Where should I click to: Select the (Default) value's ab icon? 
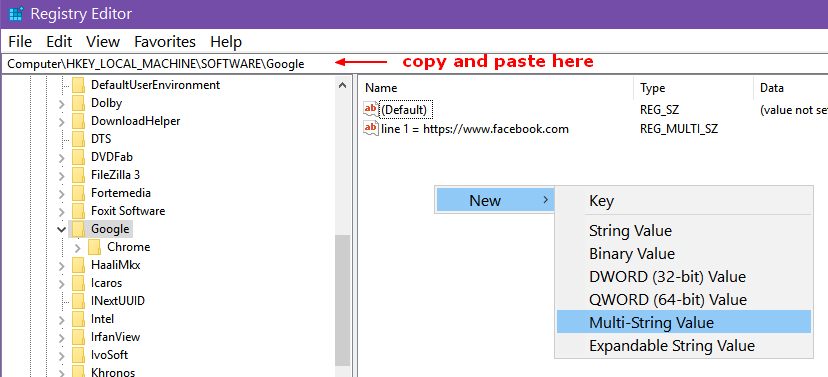pos(371,109)
